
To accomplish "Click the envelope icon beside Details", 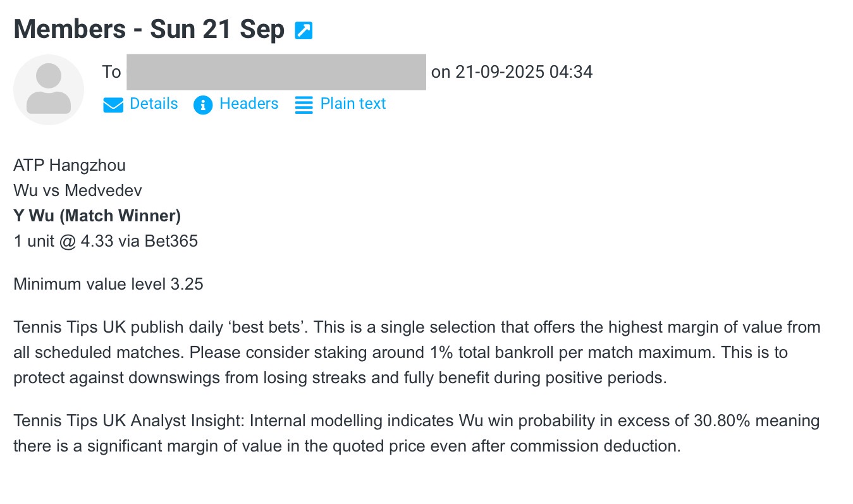I will click(113, 105).
